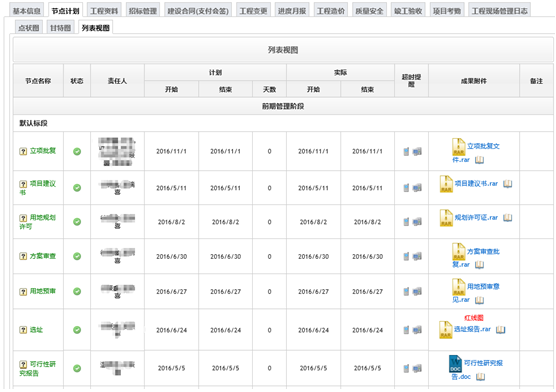Open the 项目考勤 tab
This screenshot has height=392, width=556.
coord(447,11)
